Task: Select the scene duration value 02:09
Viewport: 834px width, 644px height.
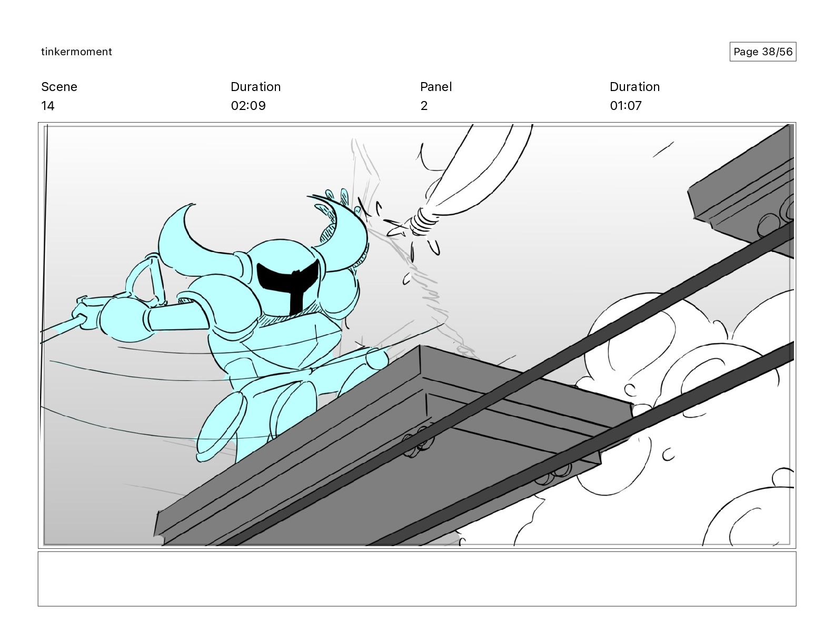Action: click(x=248, y=106)
